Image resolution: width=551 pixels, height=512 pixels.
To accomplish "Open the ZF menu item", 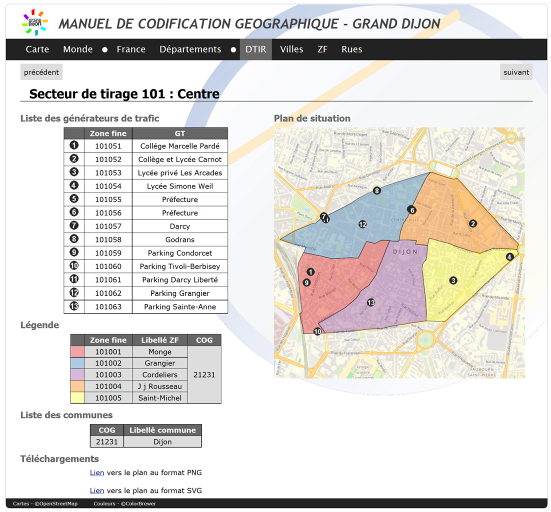I will click(x=322, y=49).
